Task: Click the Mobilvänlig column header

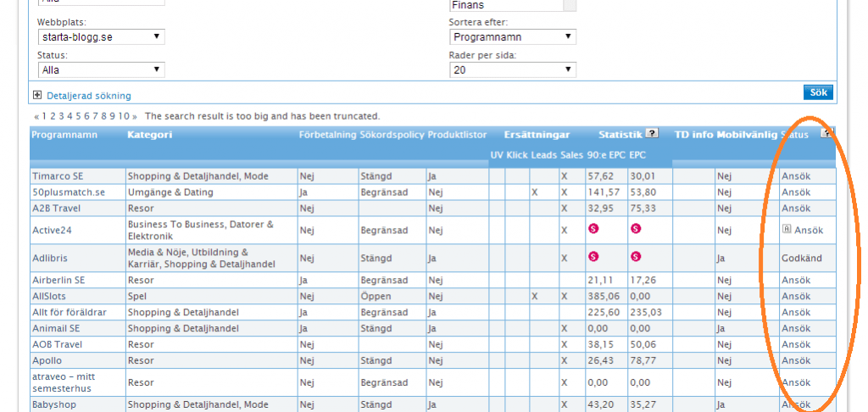Action: pos(747,135)
